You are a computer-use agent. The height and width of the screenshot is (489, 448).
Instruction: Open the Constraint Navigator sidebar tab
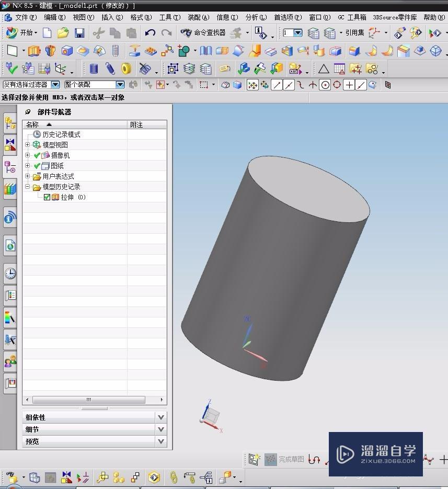point(10,145)
